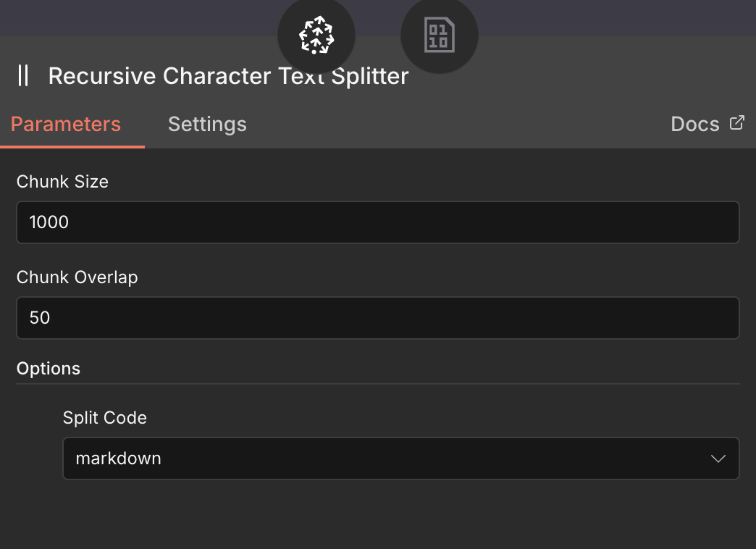
Task: Click the Recursive Character Text Splitter node icon
Action: (316, 35)
